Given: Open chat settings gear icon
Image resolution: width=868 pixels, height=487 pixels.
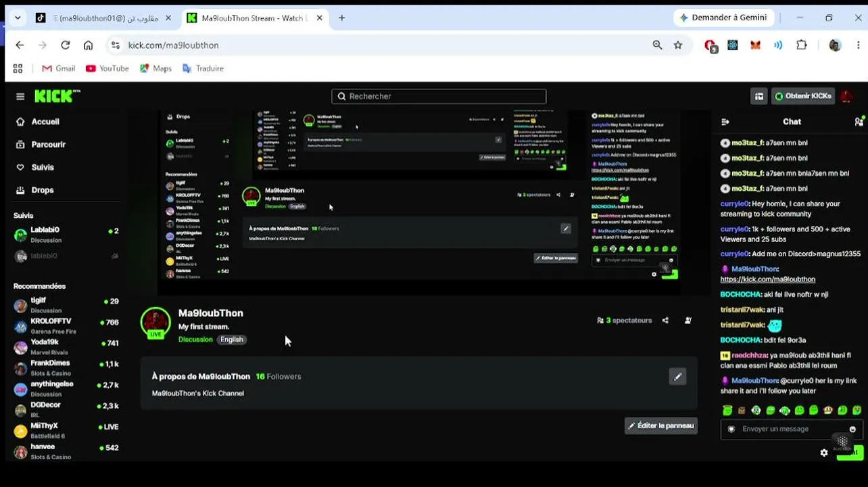Looking at the screenshot, I should 824,453.
